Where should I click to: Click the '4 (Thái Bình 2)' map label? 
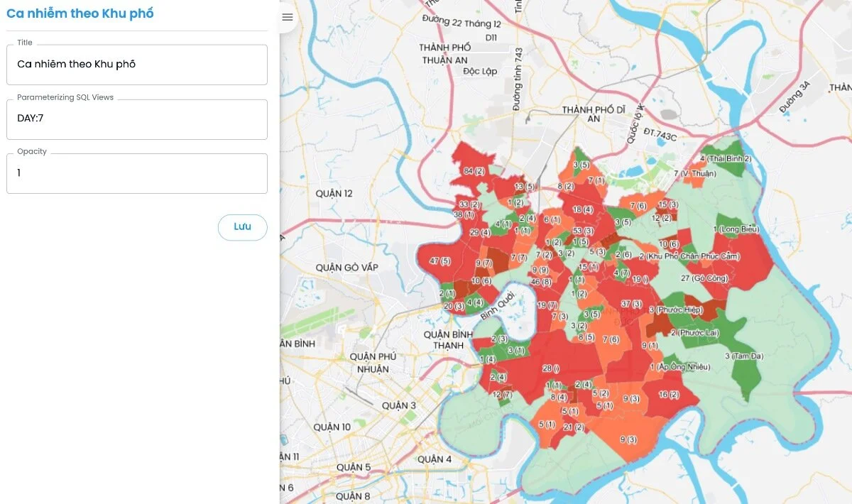coord(725,158)
